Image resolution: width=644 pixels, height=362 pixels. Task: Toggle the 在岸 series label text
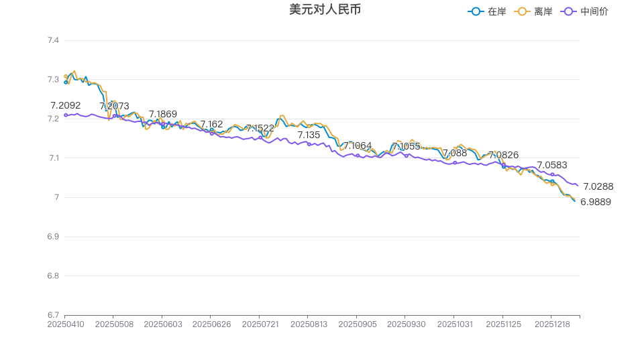click(x=496, y=11)
